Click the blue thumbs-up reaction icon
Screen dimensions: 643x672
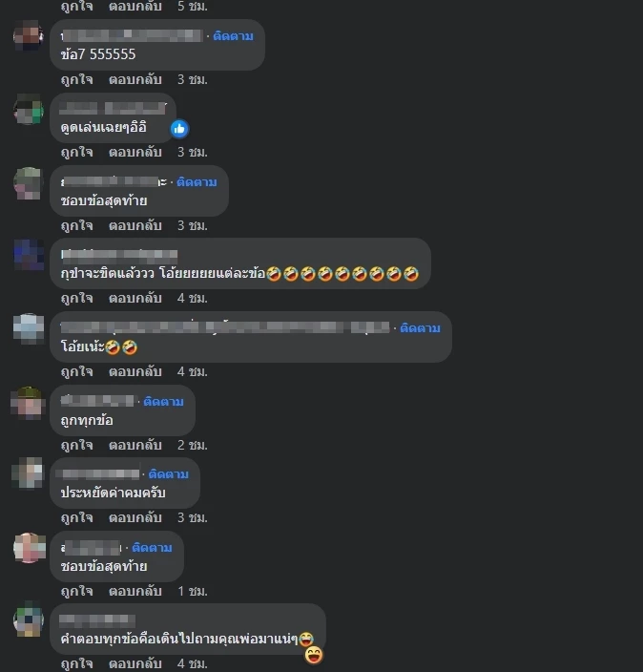179,129
